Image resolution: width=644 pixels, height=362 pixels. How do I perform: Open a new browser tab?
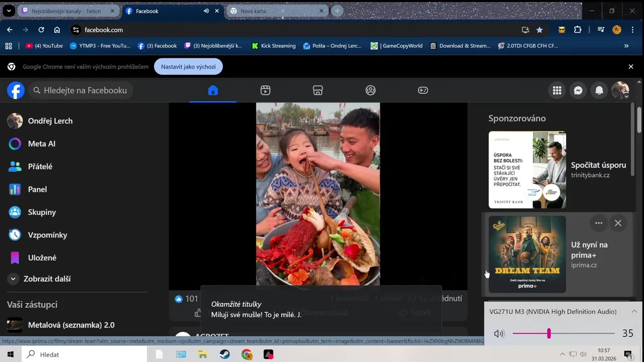click(x=338, y=11)
